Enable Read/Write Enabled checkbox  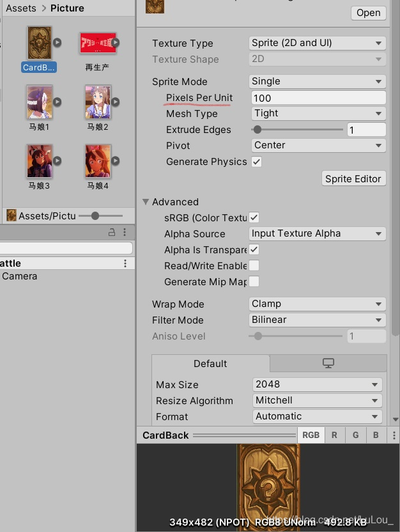(254, 265)
